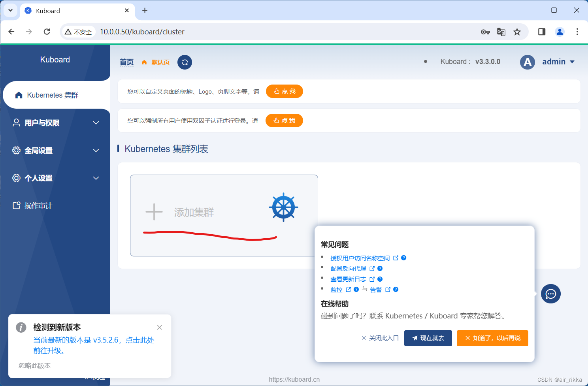Click 忽略此版本 in notification
Image resolution: width=588 pixels, height=386 pixels.
[35, 365]
